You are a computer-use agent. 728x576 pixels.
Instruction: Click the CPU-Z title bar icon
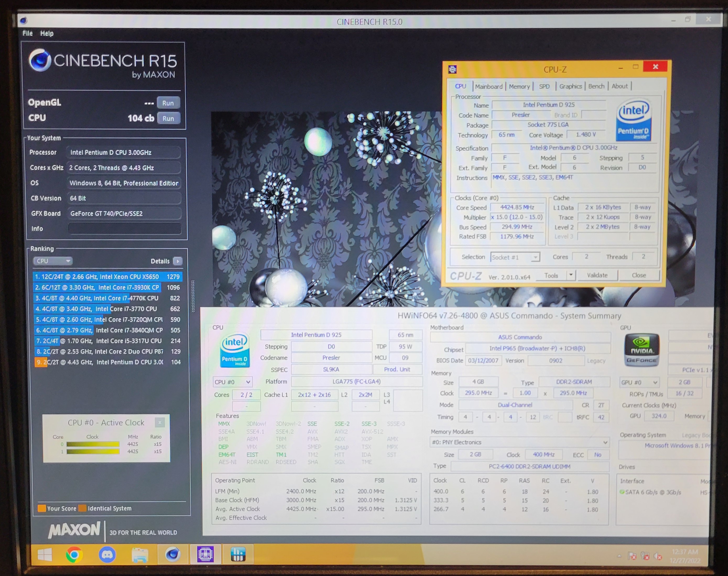click(452, 69)
